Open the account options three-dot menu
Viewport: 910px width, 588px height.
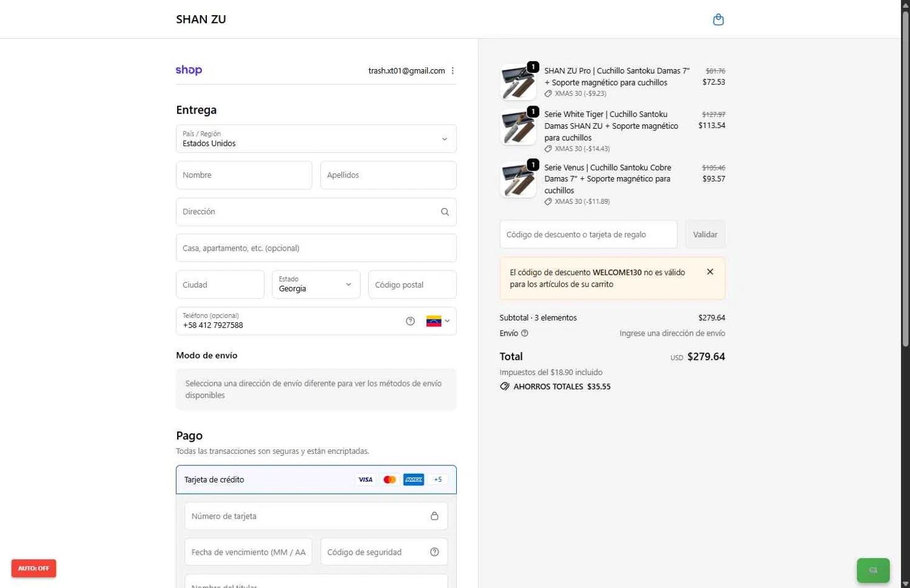453,71
